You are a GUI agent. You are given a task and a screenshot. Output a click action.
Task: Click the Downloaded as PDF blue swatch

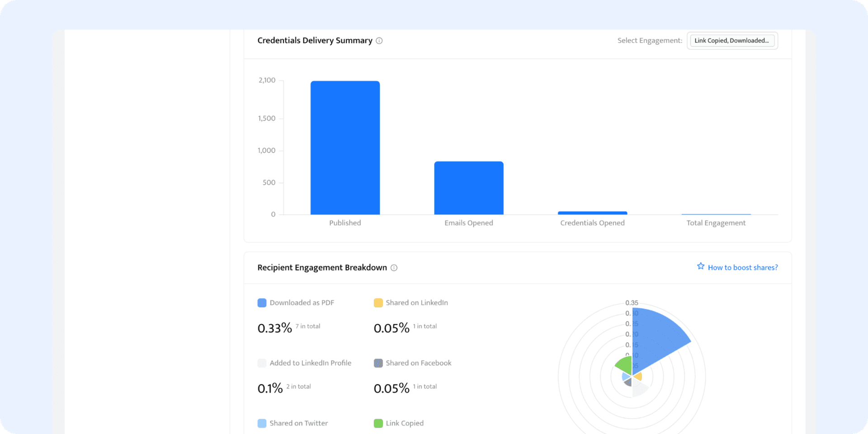262,303
